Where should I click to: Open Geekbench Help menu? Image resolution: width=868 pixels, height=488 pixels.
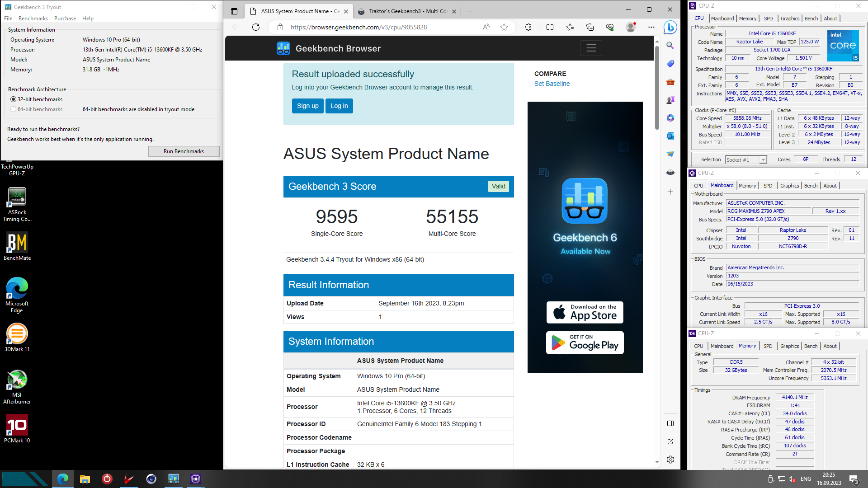click(x=88, y=19)
